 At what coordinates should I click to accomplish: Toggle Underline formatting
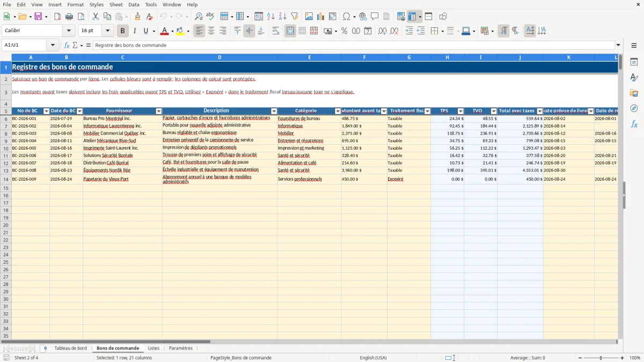(146, 31)
